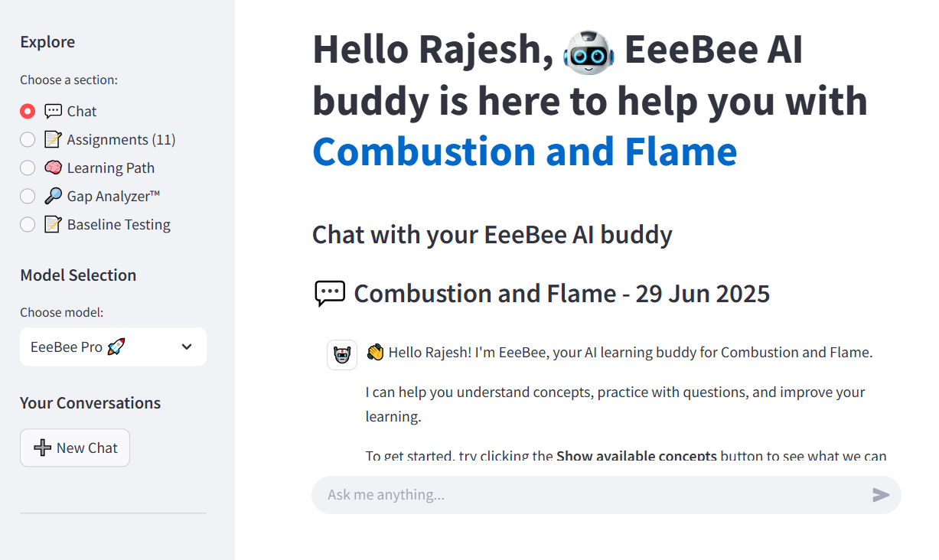Select the Baseline Testing radio button
Image resolution: width=939 pixels, height=560 pixels.
(x=27, y=224)
